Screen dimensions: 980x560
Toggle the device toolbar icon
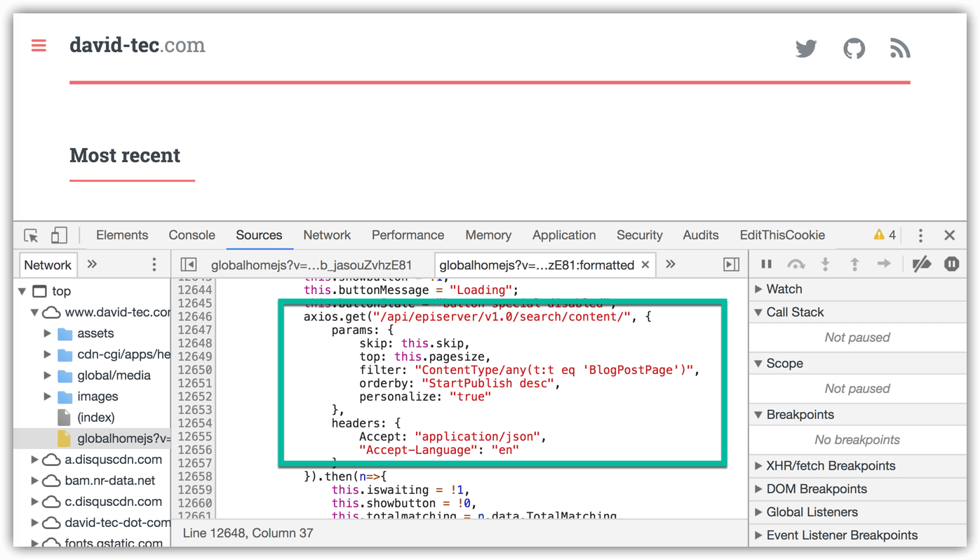tap(59, 236)
